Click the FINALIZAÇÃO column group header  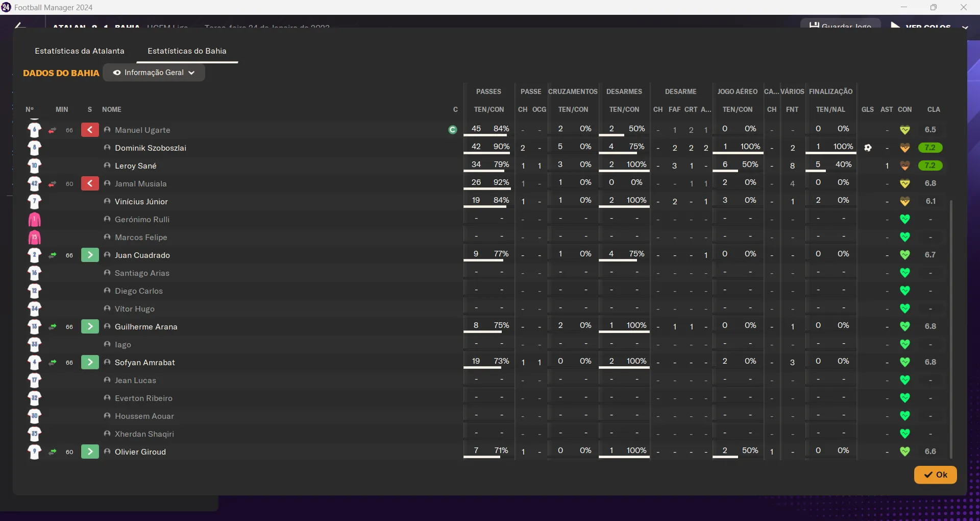pyautogui.click(x=830, y=91)
